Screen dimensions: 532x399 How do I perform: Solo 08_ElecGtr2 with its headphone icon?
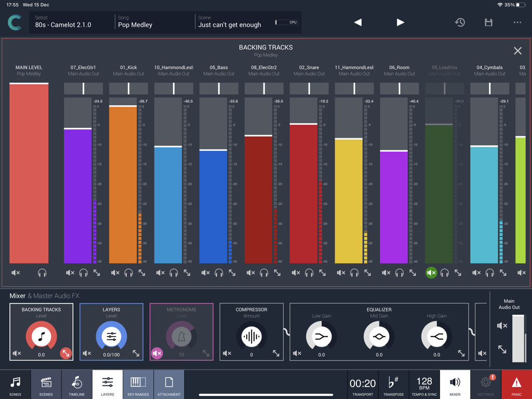[x=263, y=272]
